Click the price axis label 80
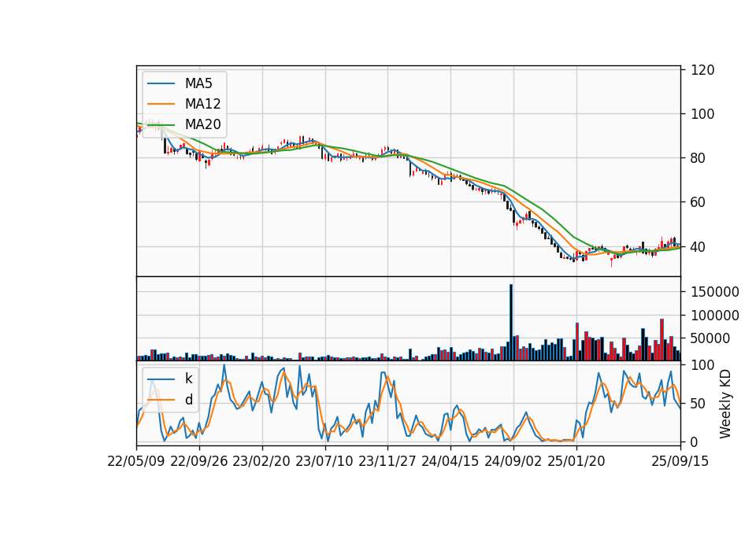The image size is (756, 543). coord(699,158)
